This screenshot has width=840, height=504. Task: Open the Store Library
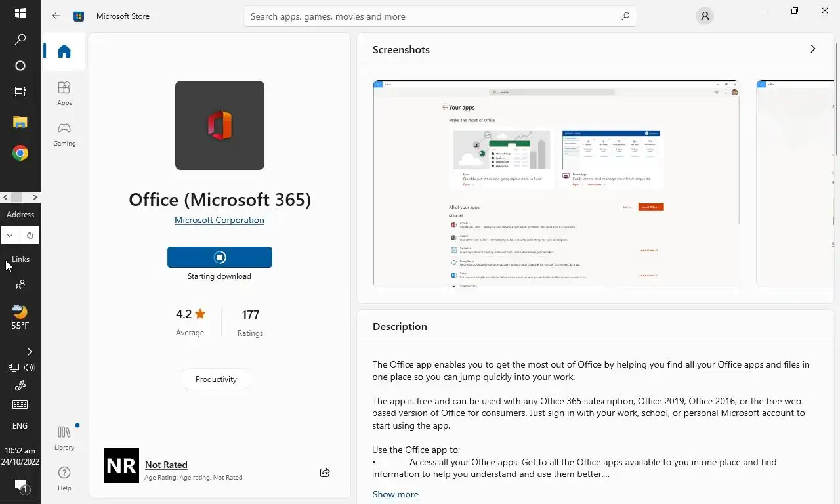pyautogui.click(x=64, y=437)
